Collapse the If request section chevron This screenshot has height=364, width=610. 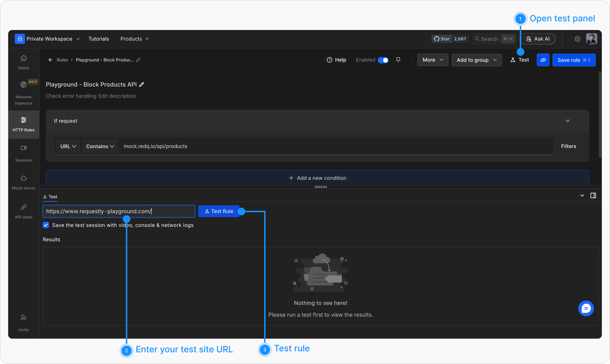pos(568,121)
